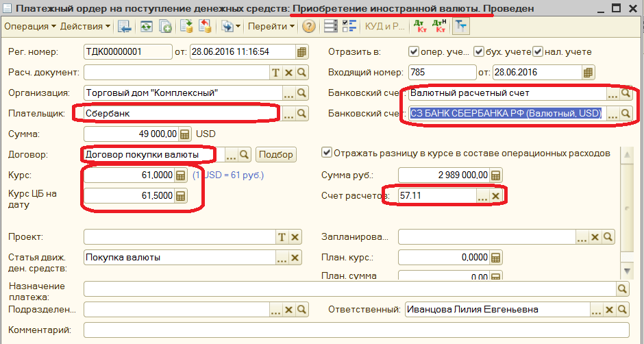The height and width of the screenshot is (344, 644).
Task: Open ellipsis for Валютный расчетный счет field
Action: point(612,93)
